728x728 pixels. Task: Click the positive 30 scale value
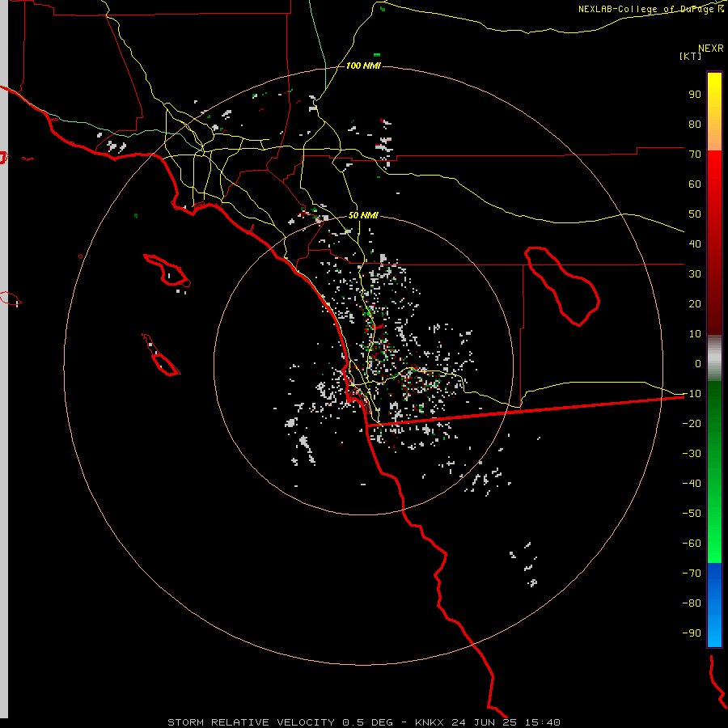(x=695, y=274)
